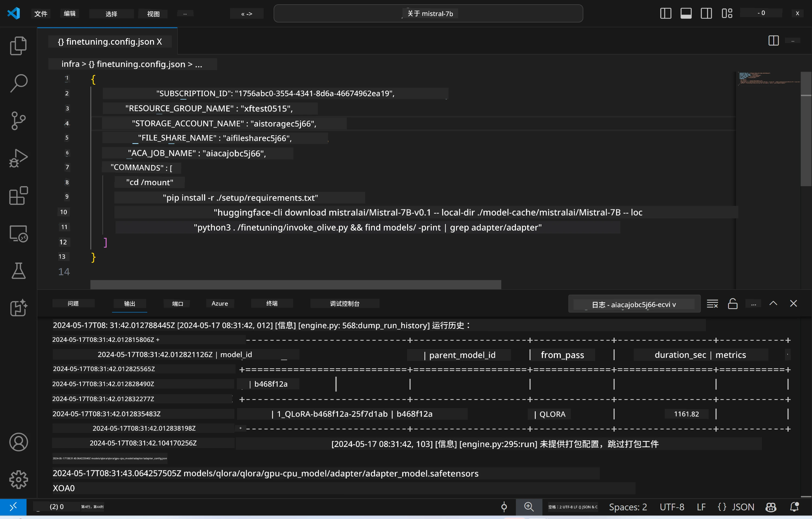Image resolution: width=812 pixels, height=519 pixels.
Task: Click the navigation arrows in title bar
Action: coord(247,14)
